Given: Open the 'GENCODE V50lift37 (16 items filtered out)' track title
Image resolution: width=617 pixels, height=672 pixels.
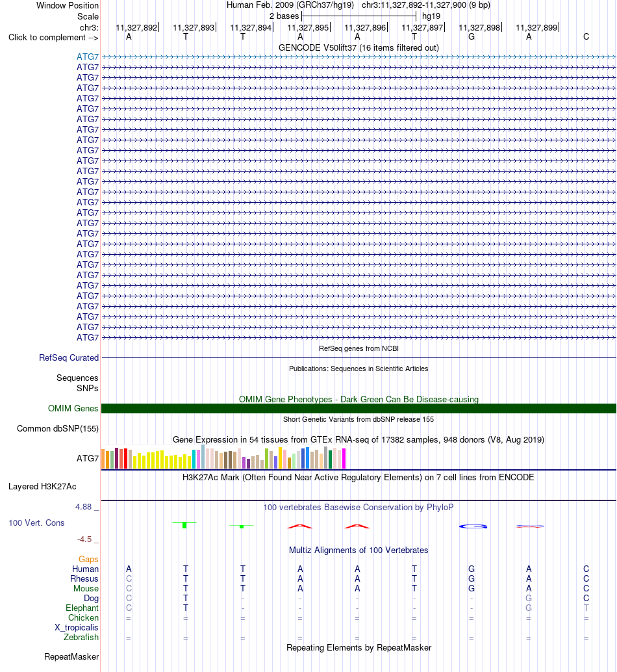Looking at the screenshot, I should (359, 47).
